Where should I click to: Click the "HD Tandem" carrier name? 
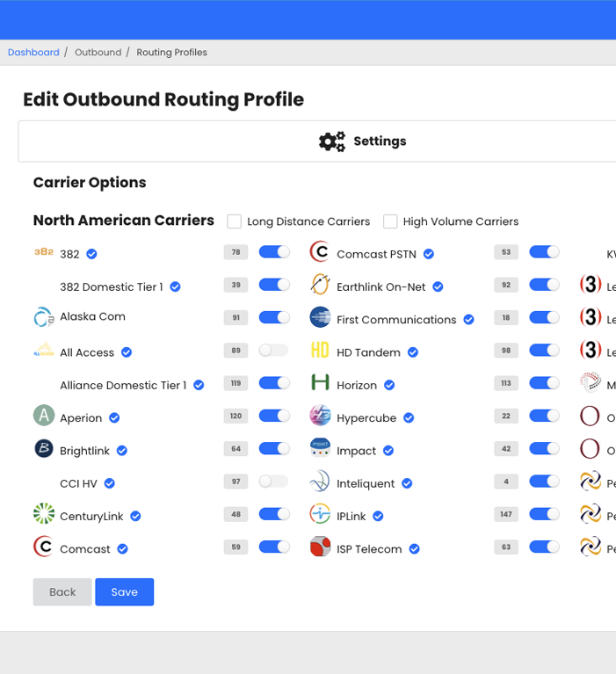[368, 352]
